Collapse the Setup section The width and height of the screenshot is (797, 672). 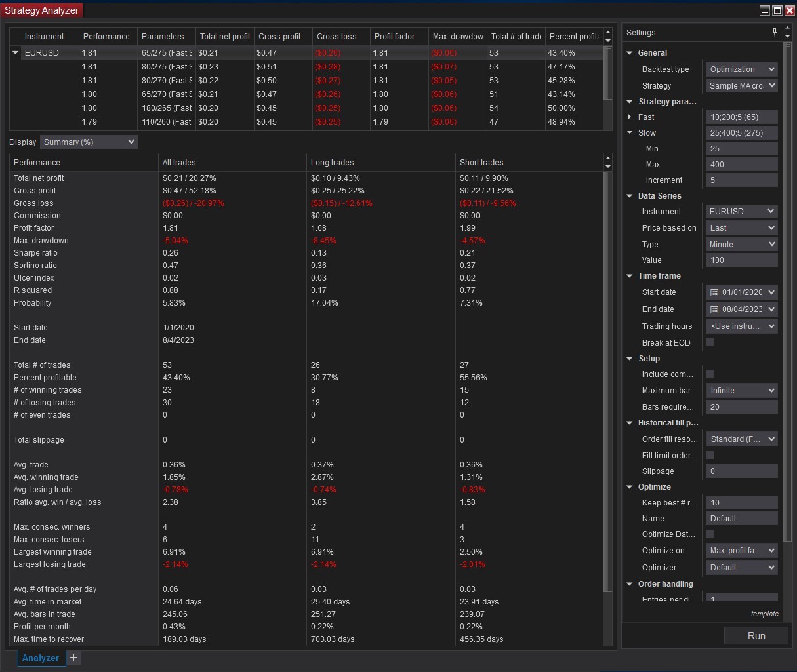pyautogui.click(x=630, y=359)
